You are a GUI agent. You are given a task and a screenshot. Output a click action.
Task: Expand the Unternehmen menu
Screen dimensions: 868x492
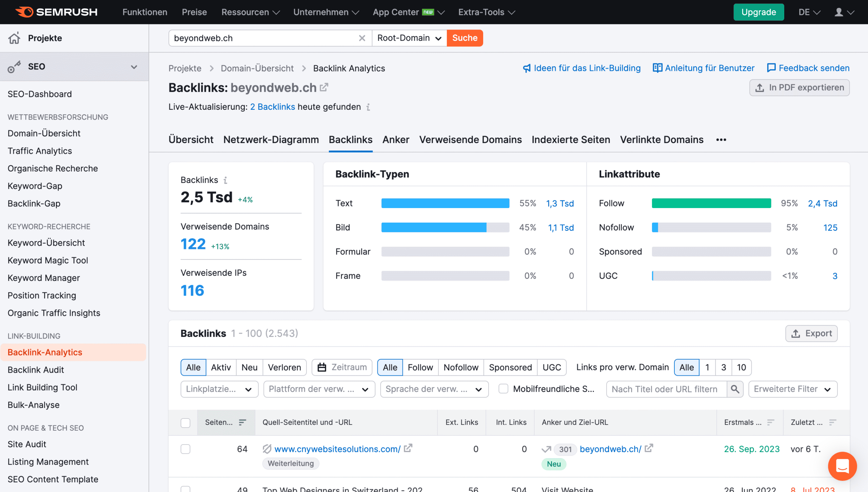point(326,12)
